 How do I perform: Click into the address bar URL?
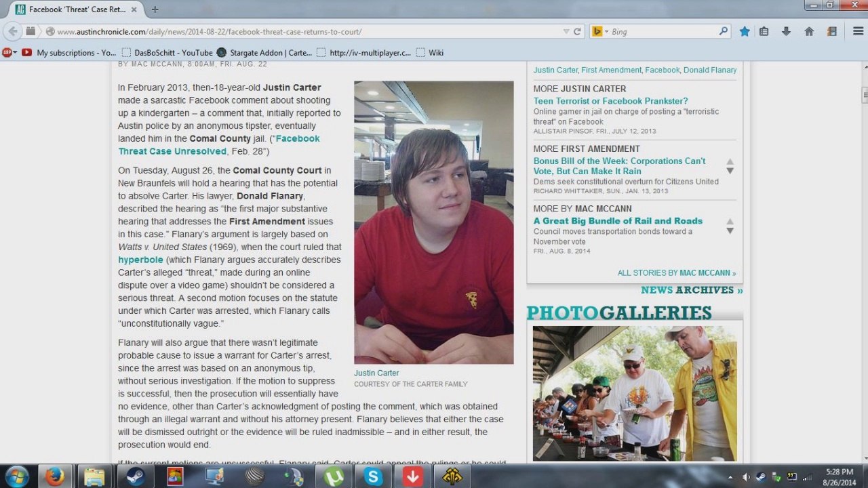(x=209, y=32)
